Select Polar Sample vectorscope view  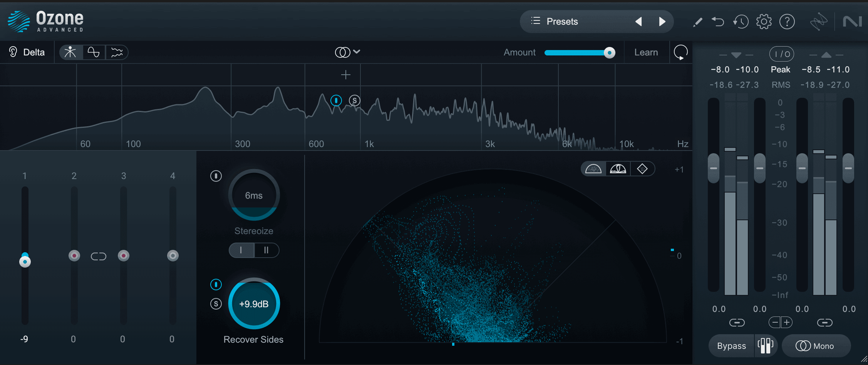(593, 169)
